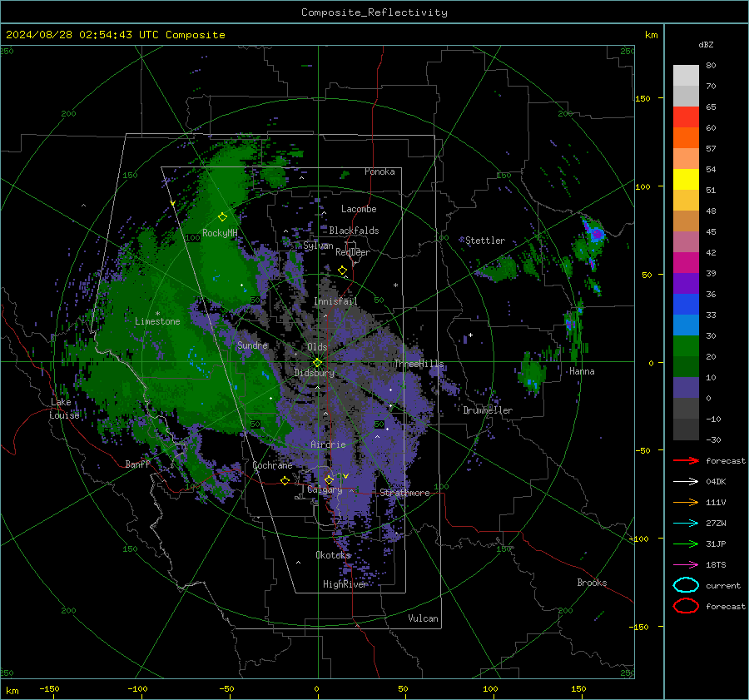The height and width of the screenshot is (700, 749).
Task: Click the green storm cell west of Hanna
Action: (x=532, y=374)
